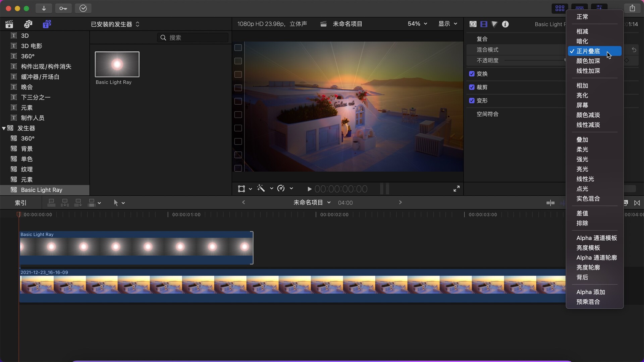Toggle the 变换 checkbox
Viewport: 644px width, 362px height.
pos(472,74)
